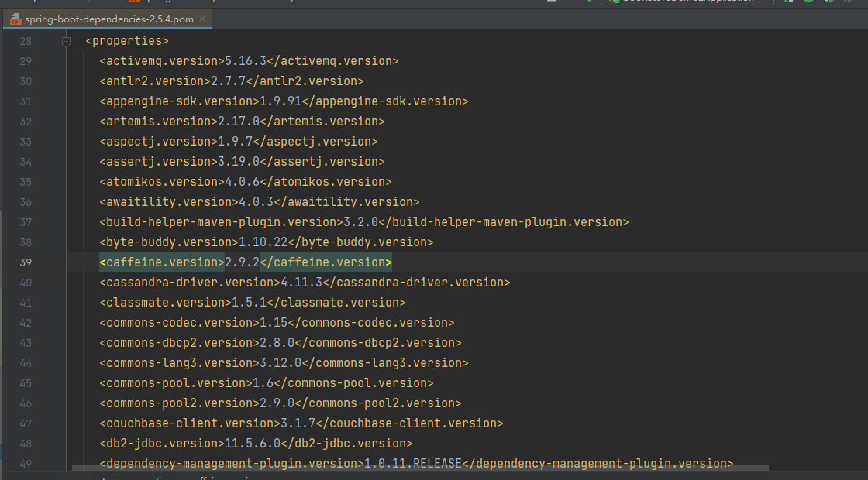
Task: Click the couchbase-client.version value 3.1.7
Action: coord(298,423)
